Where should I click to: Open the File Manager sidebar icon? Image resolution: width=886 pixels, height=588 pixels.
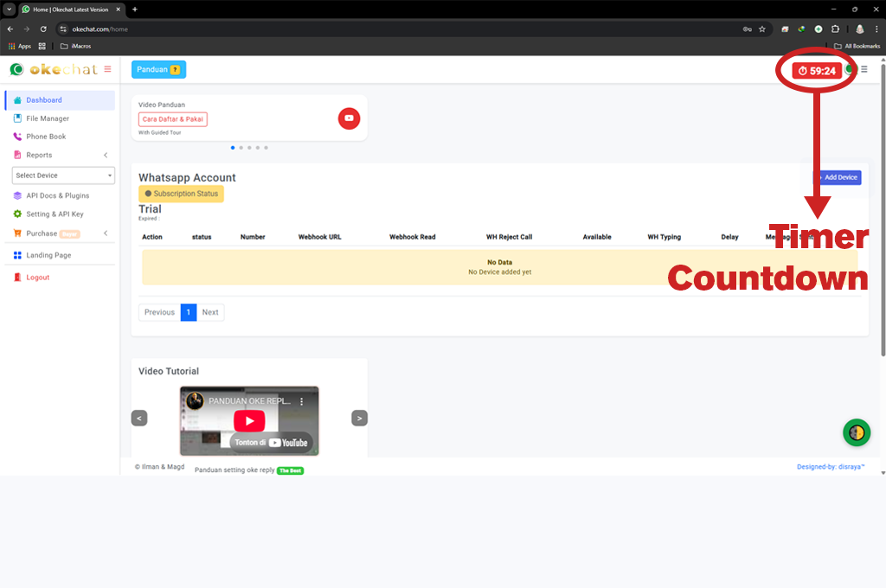[x=18, y=118]
